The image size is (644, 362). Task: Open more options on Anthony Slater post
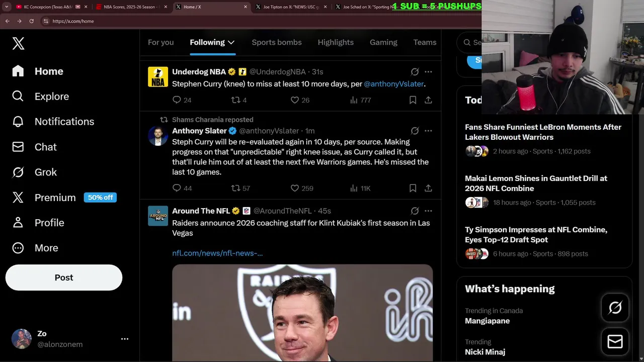[428, 131]
